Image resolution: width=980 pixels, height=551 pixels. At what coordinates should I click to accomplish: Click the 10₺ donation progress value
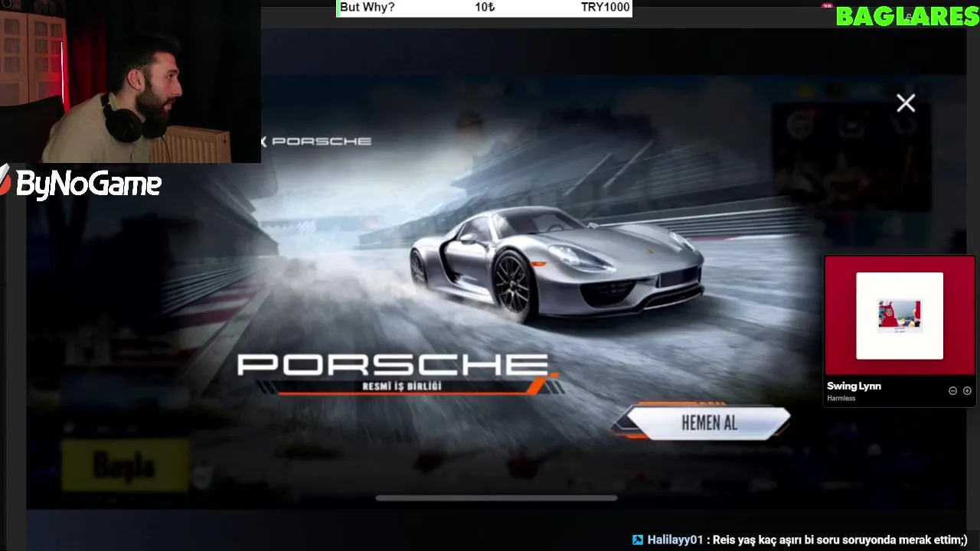(485, 8)
